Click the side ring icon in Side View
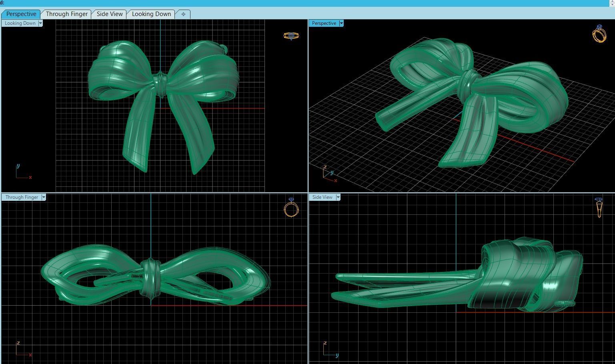 point(599,208)
